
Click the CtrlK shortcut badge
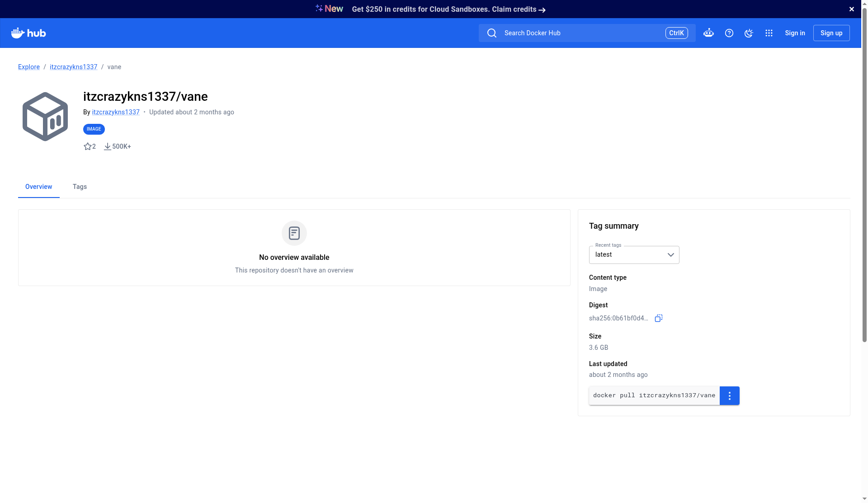coord(677,33)
